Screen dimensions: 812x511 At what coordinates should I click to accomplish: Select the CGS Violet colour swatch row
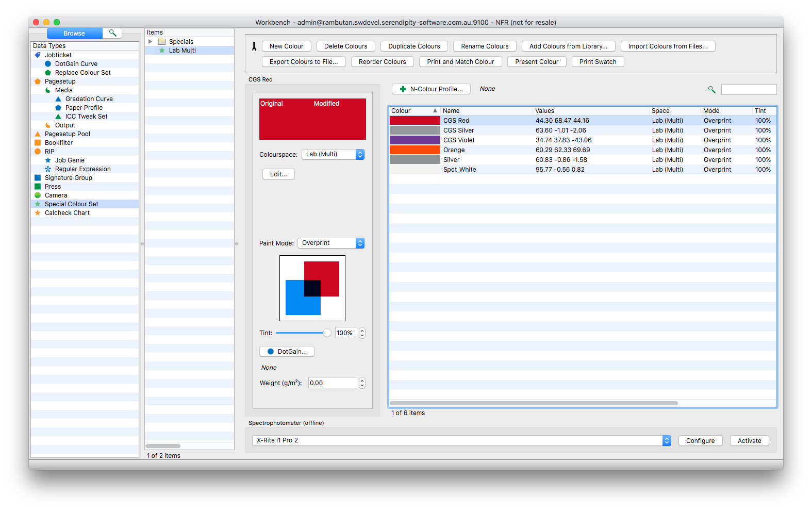pyautogui.click(x=583, y=140)
